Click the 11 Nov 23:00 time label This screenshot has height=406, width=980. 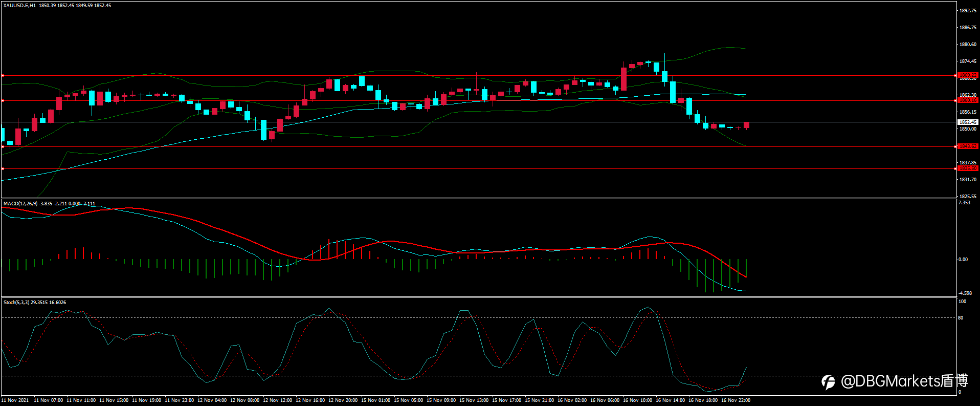tap(180, 400)
